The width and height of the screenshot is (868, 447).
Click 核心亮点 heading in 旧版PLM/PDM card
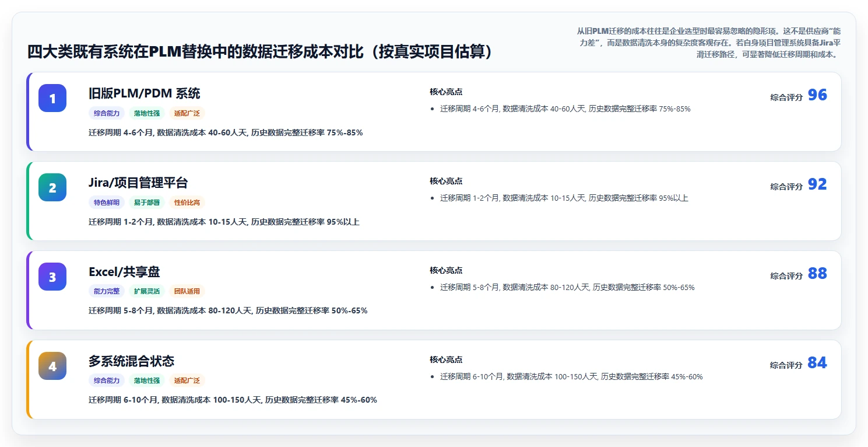click(x=446, y=92)
